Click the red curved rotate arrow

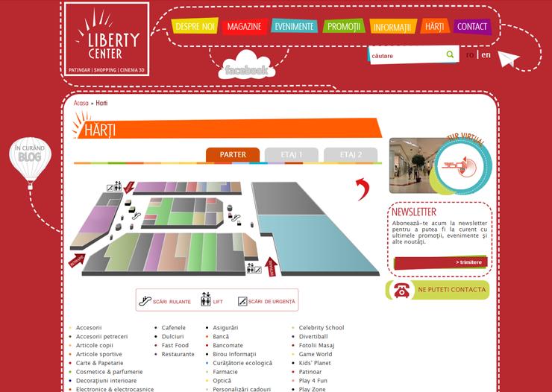pyautogui.click(x=363, y=189)
